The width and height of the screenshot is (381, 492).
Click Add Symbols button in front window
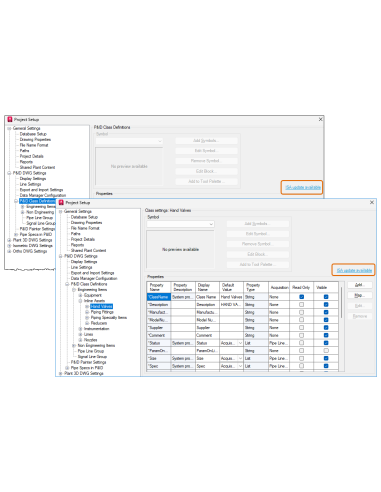click(258, 224)
